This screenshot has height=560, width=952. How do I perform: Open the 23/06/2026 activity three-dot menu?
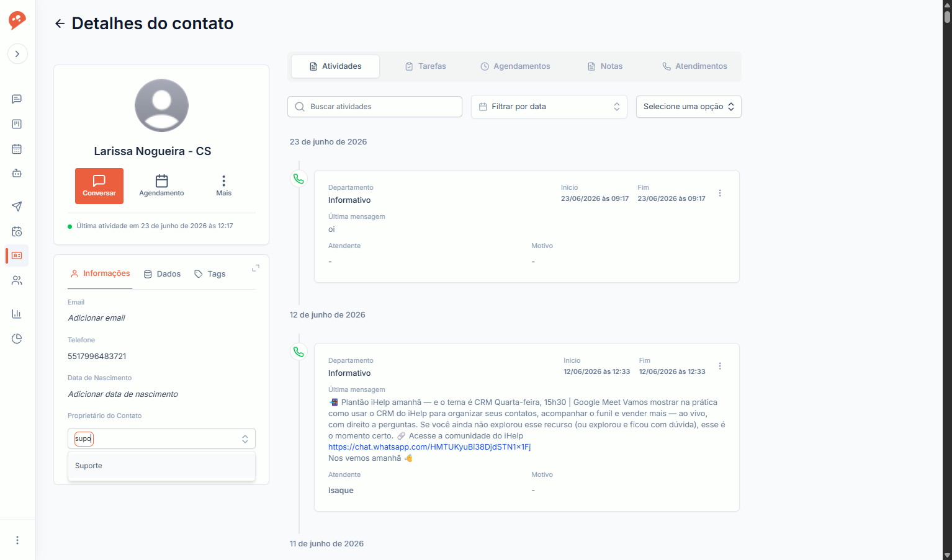(x=720, y=193)
